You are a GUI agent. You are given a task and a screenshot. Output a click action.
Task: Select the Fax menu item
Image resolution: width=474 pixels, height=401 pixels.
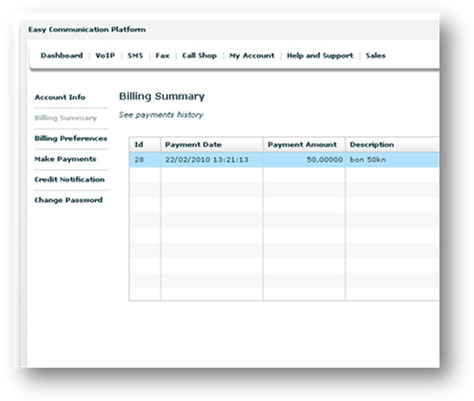coord(162,56)
